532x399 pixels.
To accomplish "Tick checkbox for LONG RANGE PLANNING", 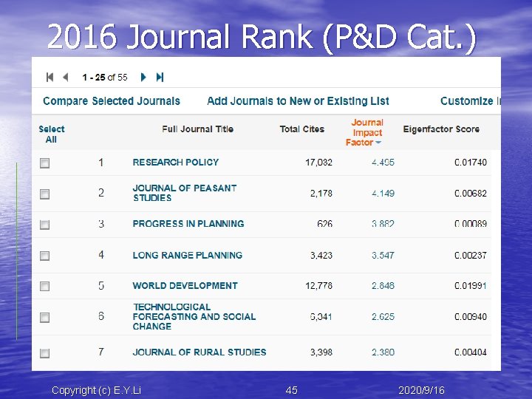I will point(45,256).
